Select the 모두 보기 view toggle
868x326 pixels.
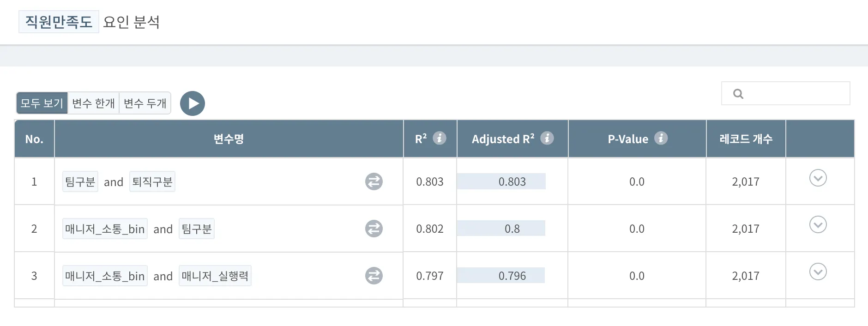coord(42,103)
